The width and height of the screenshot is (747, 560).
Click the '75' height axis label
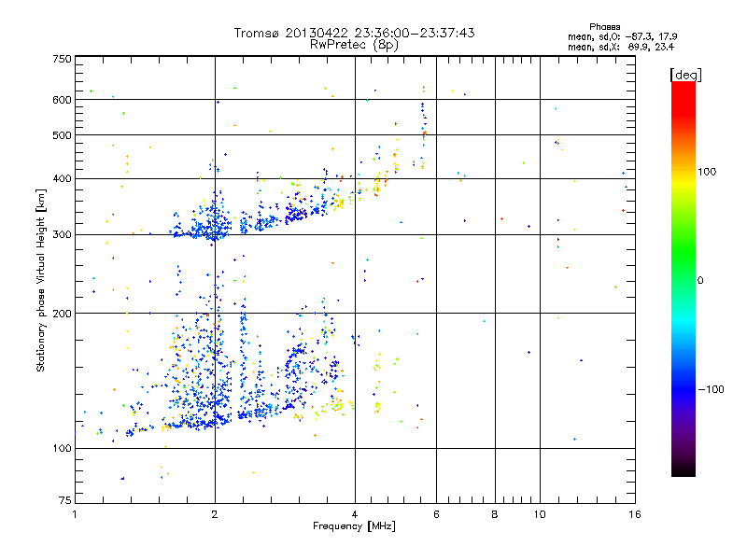65,500
